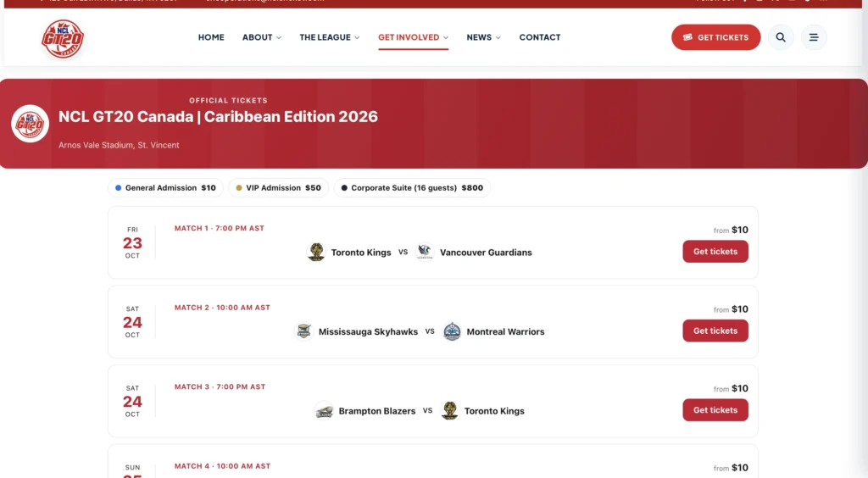Get tickets for Match 3 Brampton Blazers
868x478 pixels.
point(715,410)
